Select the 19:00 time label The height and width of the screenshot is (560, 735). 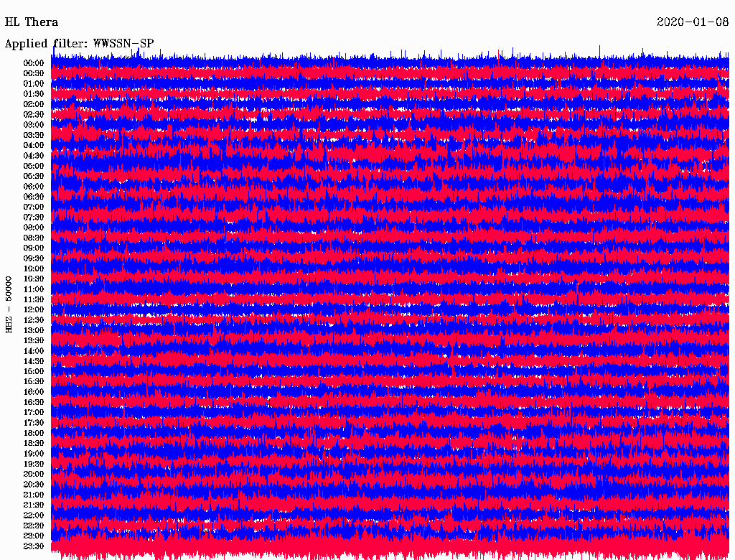33,454
